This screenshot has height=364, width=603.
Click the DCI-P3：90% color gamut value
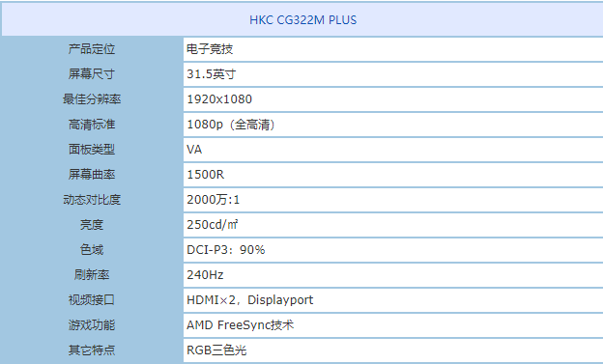click(x=226, y=250)
